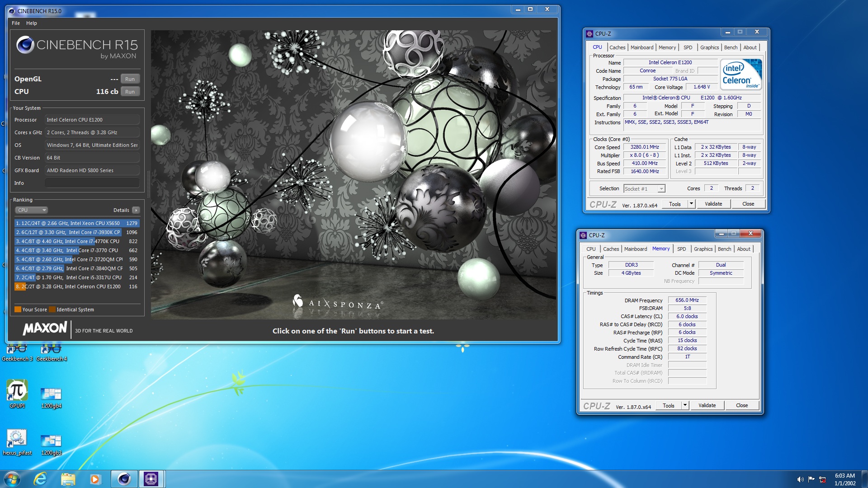Image resolution: width=868 pixels, height=488 pixels.
Task: Open SPD tab in lower CPU-Z
Action: tap(681, 249)
